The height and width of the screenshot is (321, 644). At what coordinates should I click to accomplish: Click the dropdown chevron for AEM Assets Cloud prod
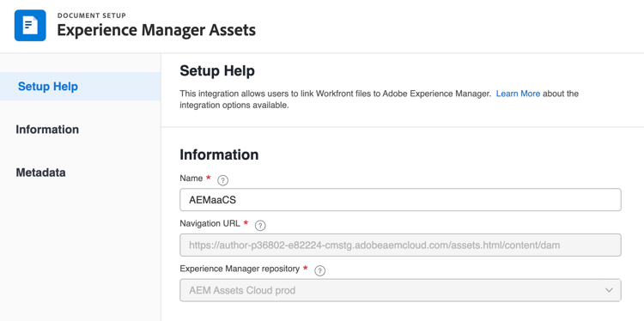click(609, 290)
